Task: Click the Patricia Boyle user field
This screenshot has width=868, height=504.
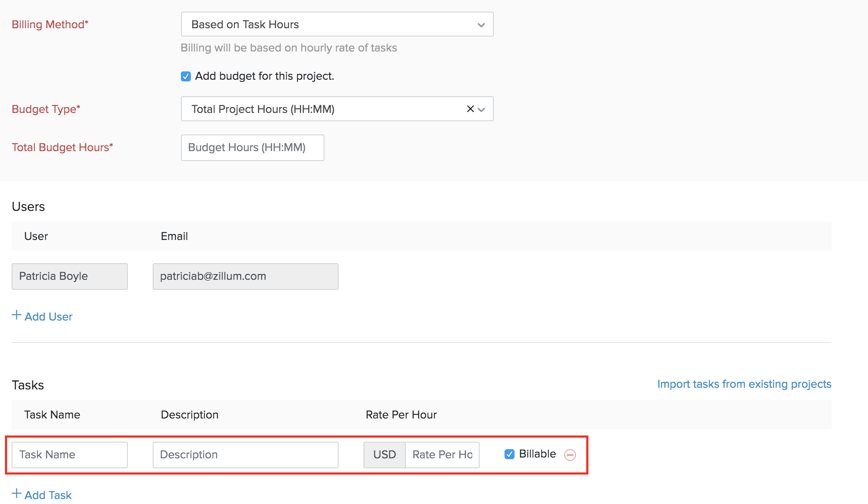Action: [70, 276]
